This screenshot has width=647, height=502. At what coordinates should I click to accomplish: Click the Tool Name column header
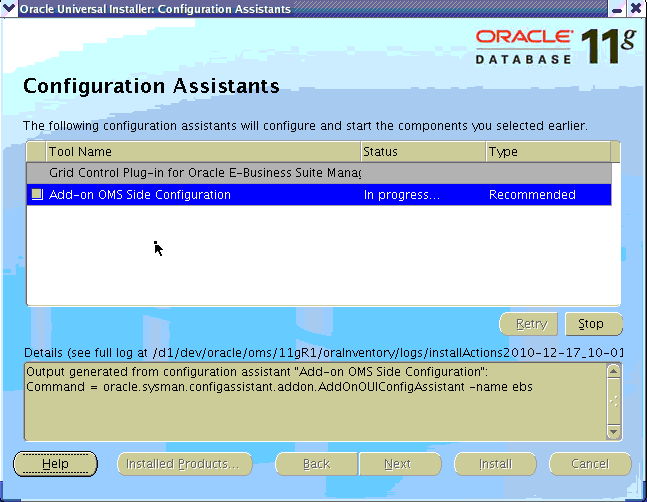(203, 152)
